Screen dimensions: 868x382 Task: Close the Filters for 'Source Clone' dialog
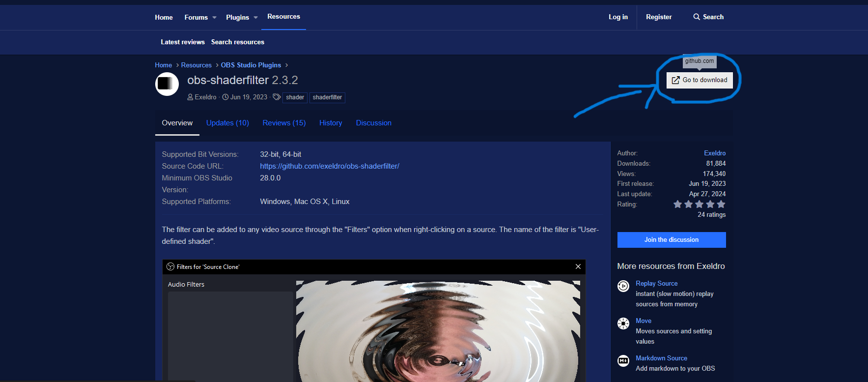click(578, 266)
